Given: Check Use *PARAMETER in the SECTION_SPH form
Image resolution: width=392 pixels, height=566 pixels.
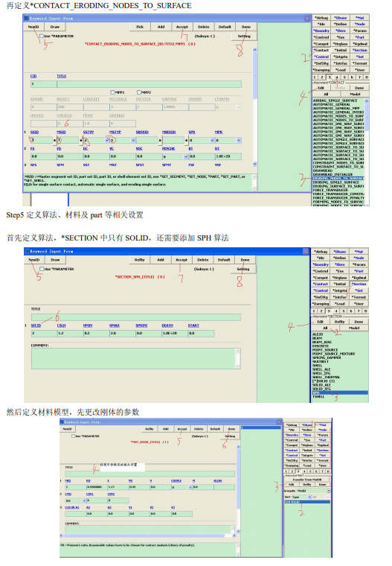Looking at the screenshot, I should pos(42,269).
